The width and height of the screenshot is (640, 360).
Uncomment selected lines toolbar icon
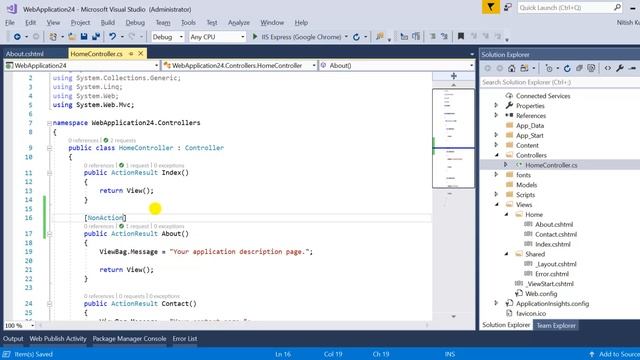point(444,37)
